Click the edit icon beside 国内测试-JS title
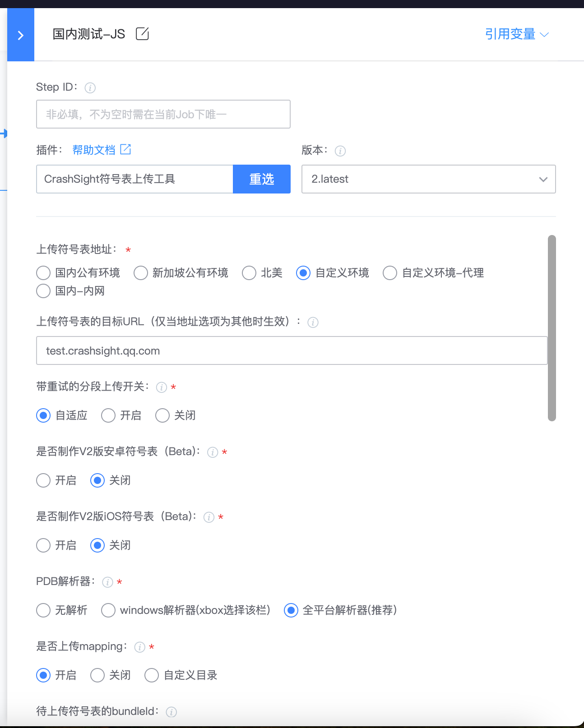 (x=142, y=34)
